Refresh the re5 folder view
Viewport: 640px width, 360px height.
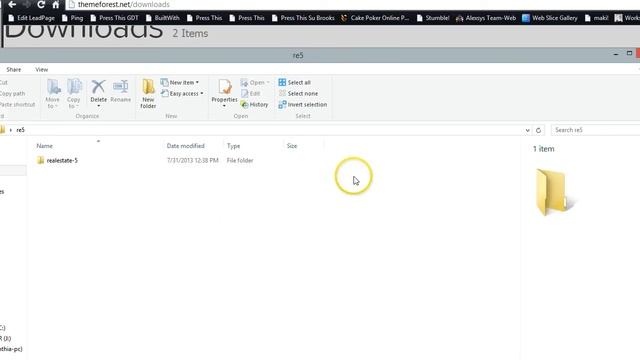pyautogui.click(x=538, y=130)
